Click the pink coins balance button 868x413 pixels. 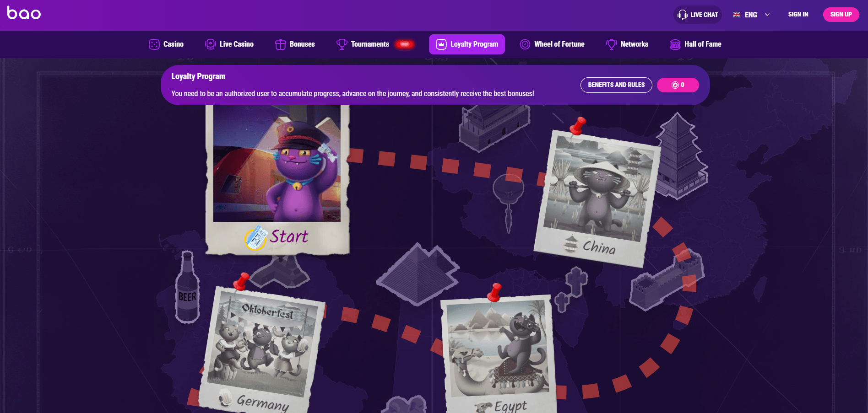coord(678,85)
